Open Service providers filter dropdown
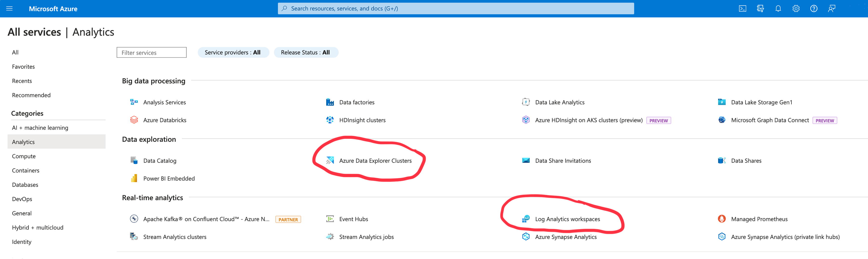Image resolution: width=868 pixels, height=259 pixels. pyautogui.click(x=233, y=52)
